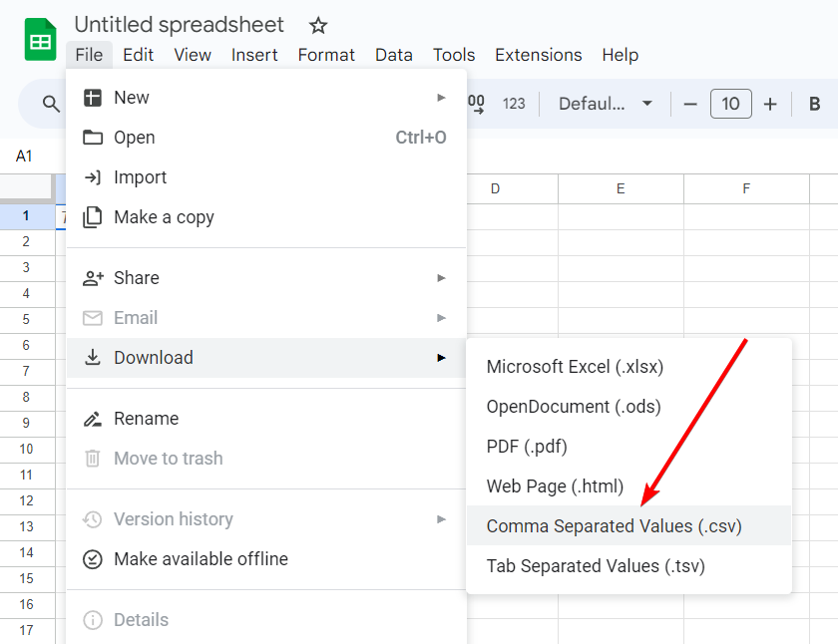Open the Data menu
This screenshot has height=644, width=838.
pyautogui.click(x=393, y=55)
